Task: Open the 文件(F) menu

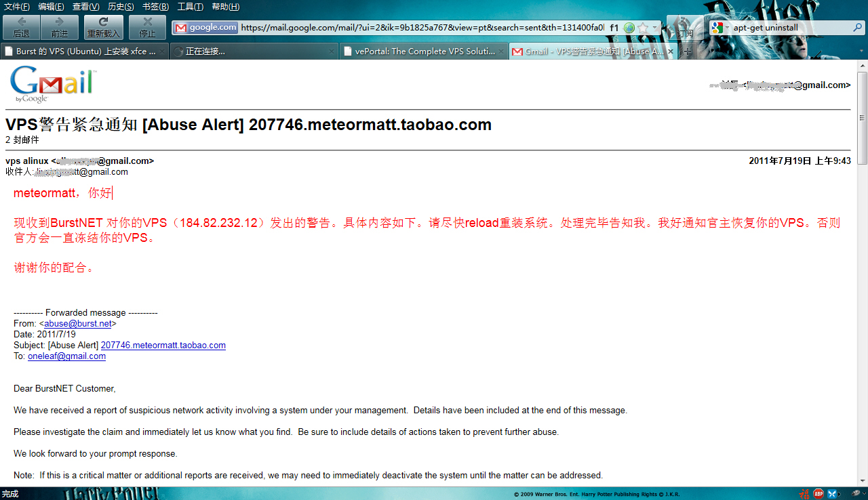Action: click(17, 7)
